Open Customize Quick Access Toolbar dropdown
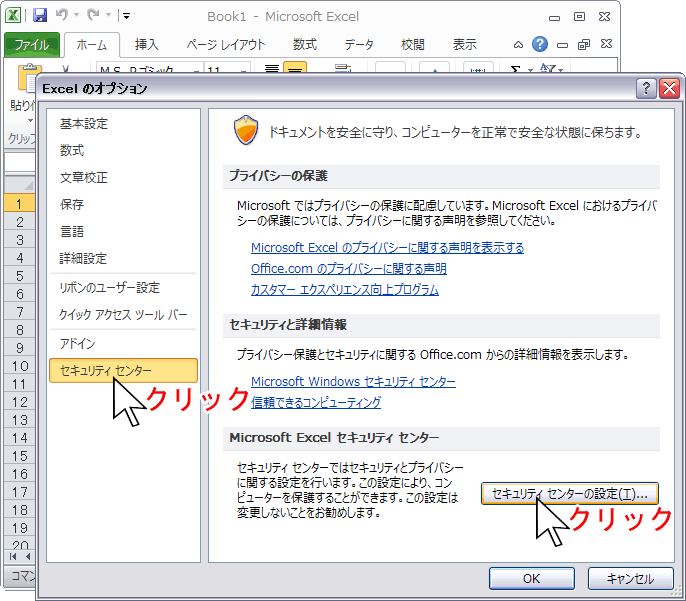The width and height of the screenshot is (686, 601). [x=126, y=16]
